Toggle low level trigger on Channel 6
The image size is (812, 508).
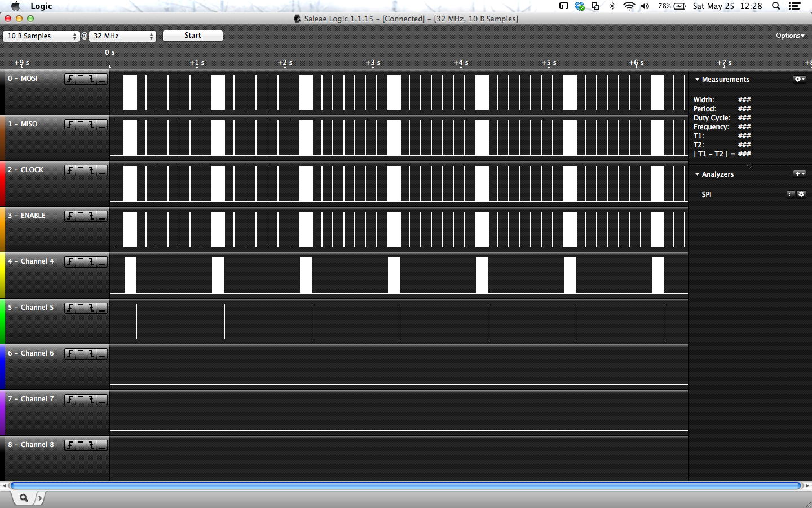[x=102, y=354]
